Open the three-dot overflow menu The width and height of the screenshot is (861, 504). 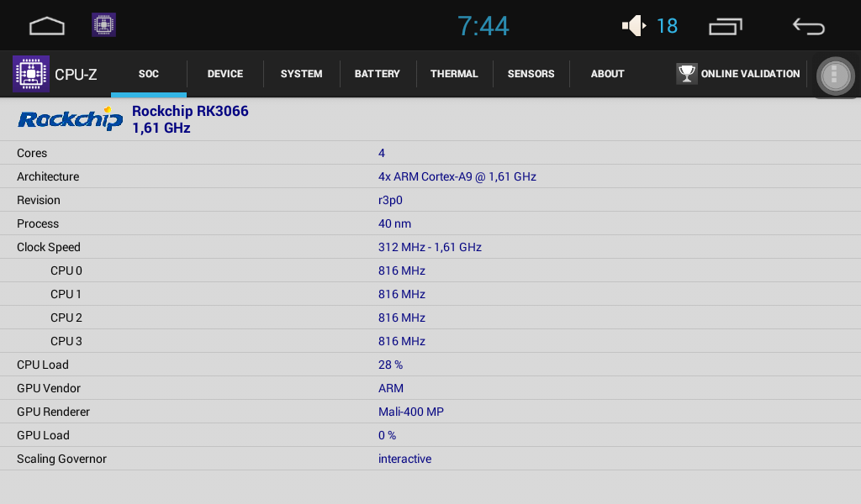coord(835,76)
